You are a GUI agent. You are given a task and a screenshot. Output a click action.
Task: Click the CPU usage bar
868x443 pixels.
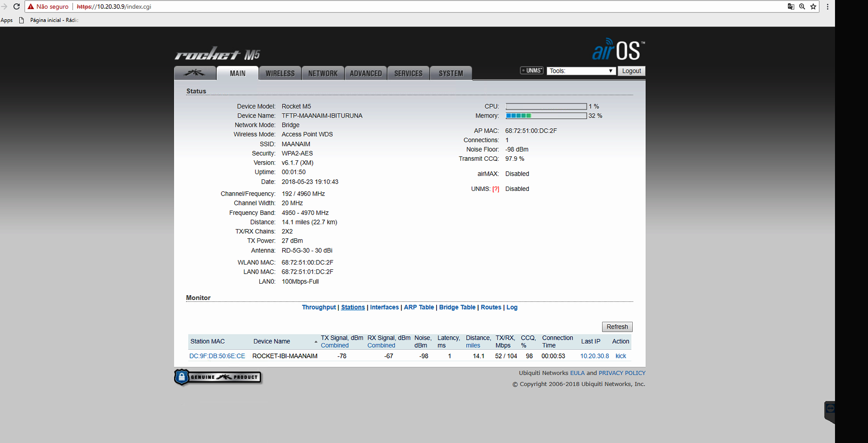[x=546, y=107]
